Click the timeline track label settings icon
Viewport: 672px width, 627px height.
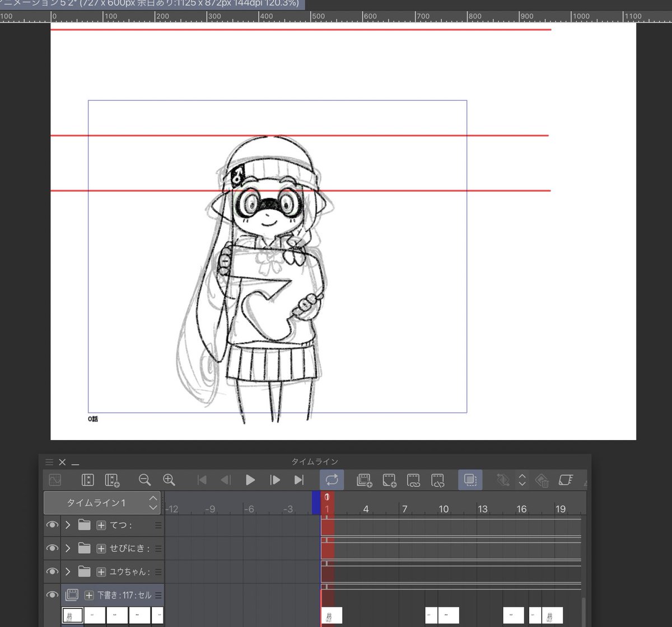coord(88,480)
